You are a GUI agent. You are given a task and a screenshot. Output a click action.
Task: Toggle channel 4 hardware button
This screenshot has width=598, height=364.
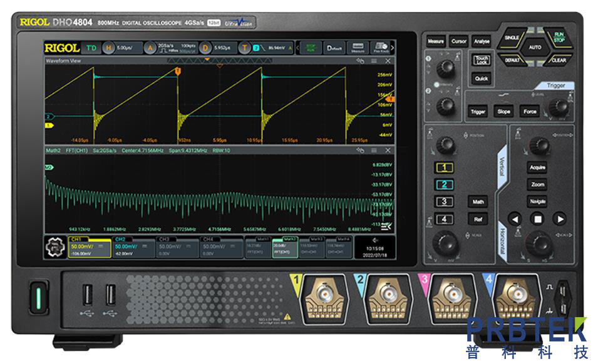(x=445, y=220)
